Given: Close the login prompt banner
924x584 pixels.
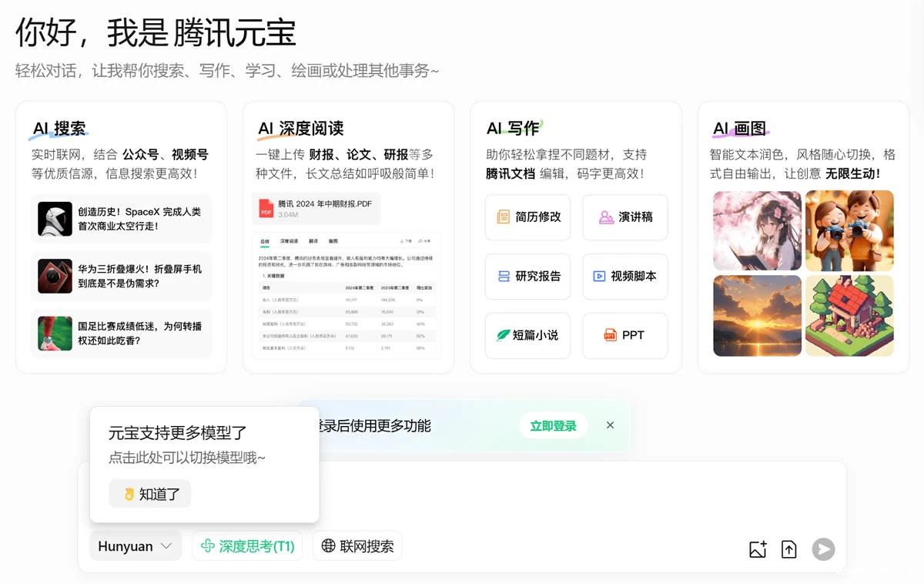Looking at the screenshot, I should pyautogui.click(x=610, y=425).
